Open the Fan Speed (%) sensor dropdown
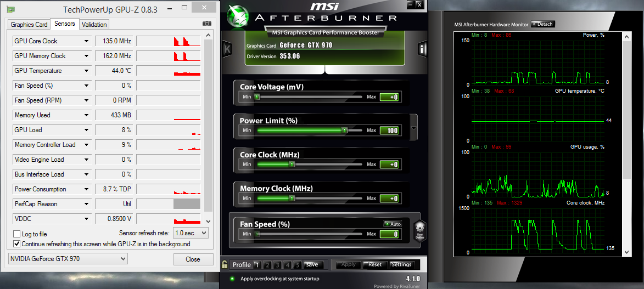Image resolution: width=644 pixels, height=289 pixels. point(86,86)
